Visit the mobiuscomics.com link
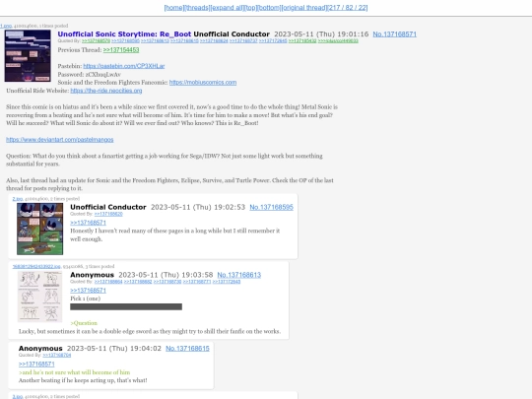 pyautogui.click(x=203, y=83)
